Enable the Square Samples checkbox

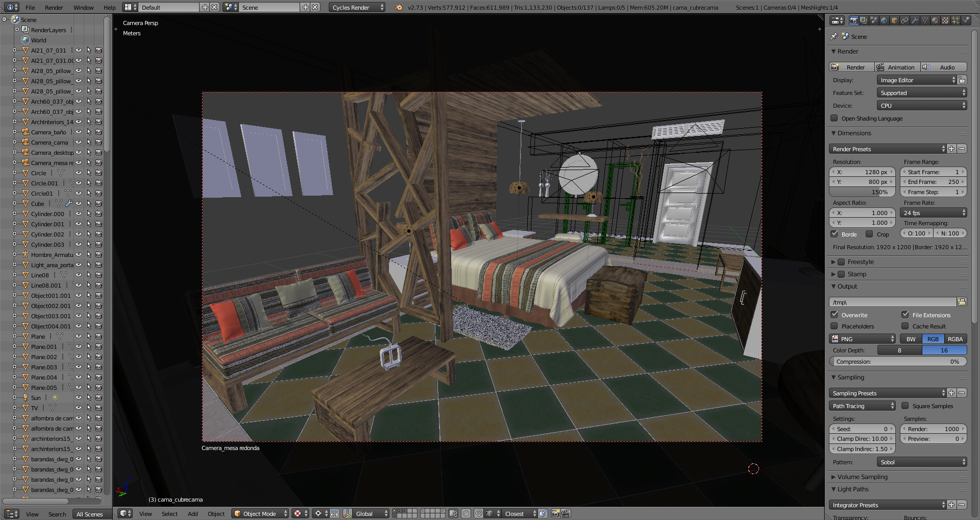[x=905, y=406]
